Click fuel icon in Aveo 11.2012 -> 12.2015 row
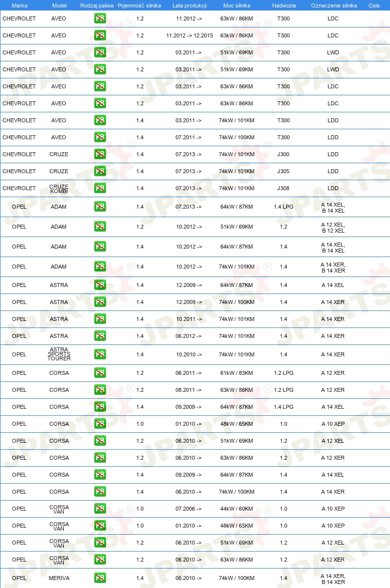 [x=100, y=35]
